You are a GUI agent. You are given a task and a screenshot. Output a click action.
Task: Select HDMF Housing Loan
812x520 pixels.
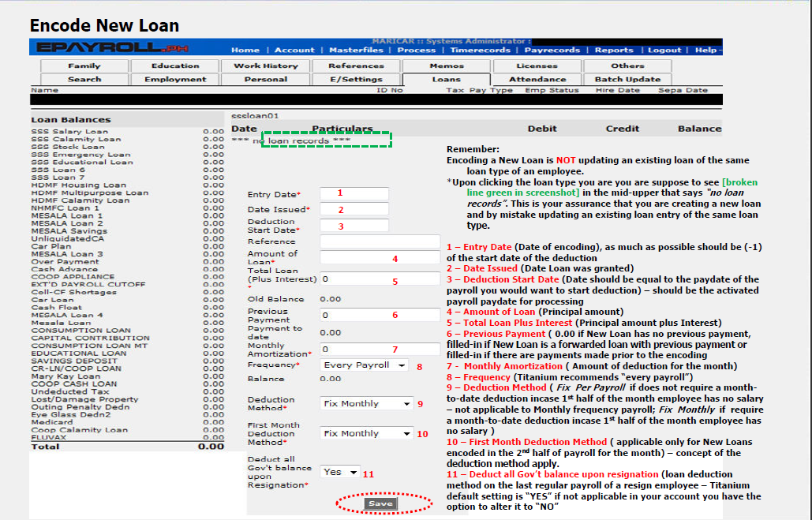point(78,185)
